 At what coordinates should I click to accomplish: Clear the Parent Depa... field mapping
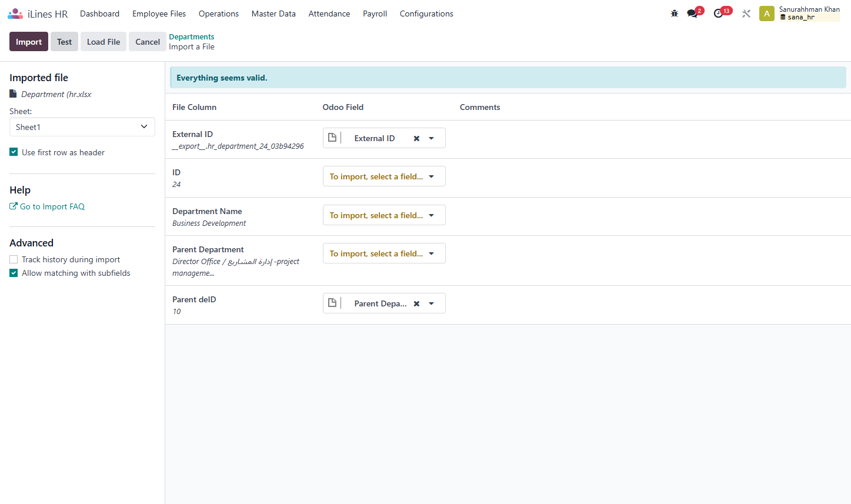click(416, 303)
